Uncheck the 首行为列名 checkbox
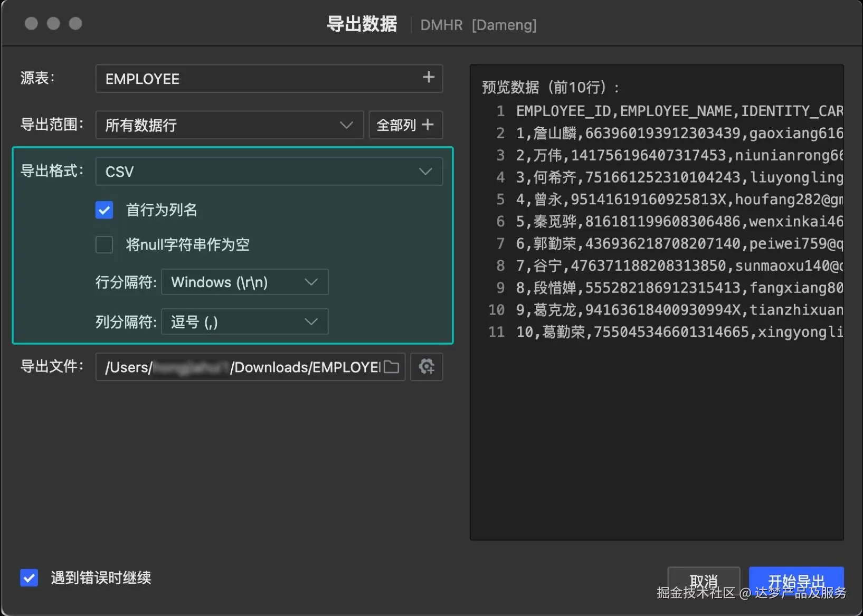The height and width of the screenshot is (616, 863). pos(104,210)
